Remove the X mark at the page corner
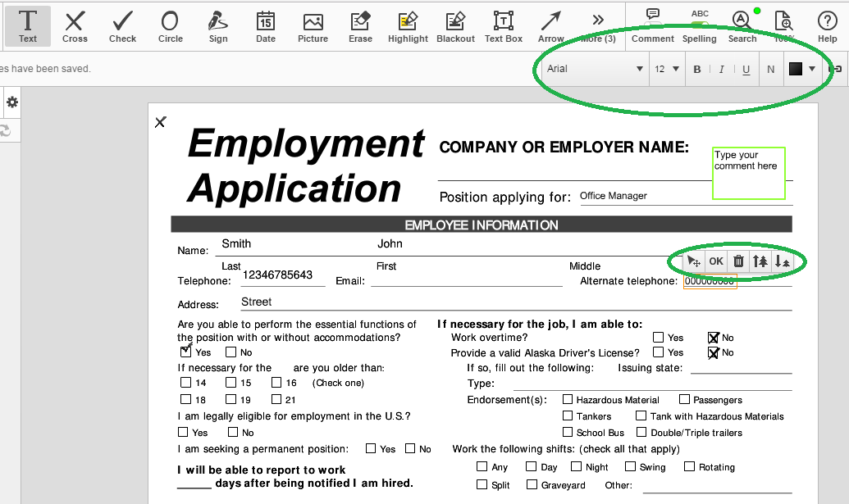 click(160, 122)
